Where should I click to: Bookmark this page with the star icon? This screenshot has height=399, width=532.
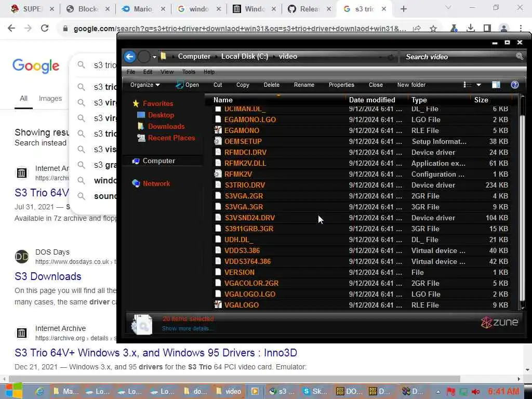click(x=433, y=29)
